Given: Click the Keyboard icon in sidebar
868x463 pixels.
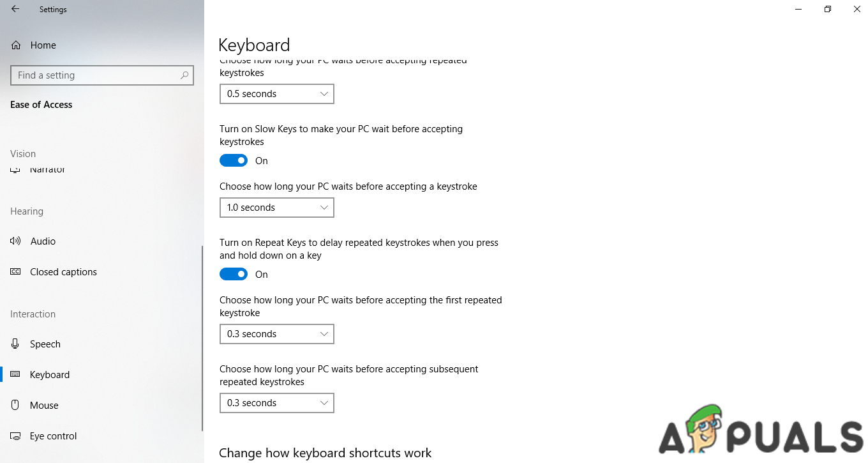Looking at the screenshot, I should pos(16,375).
